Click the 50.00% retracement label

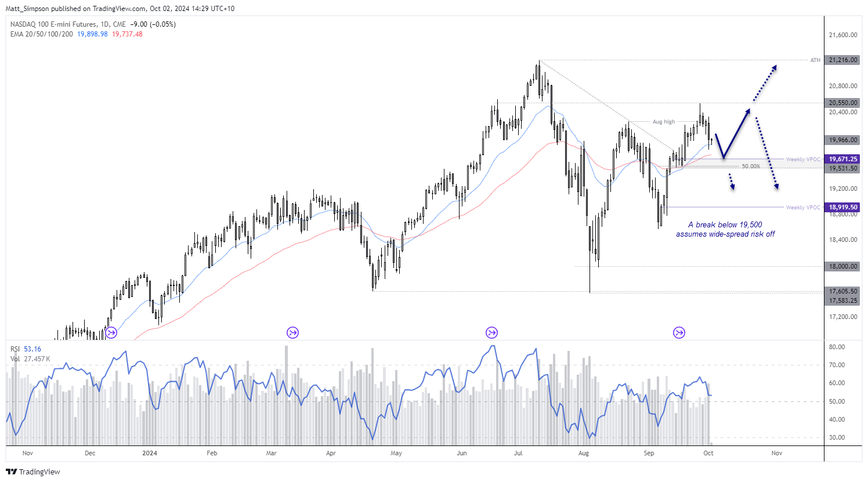pyautogui.click(x=751, y=166)
